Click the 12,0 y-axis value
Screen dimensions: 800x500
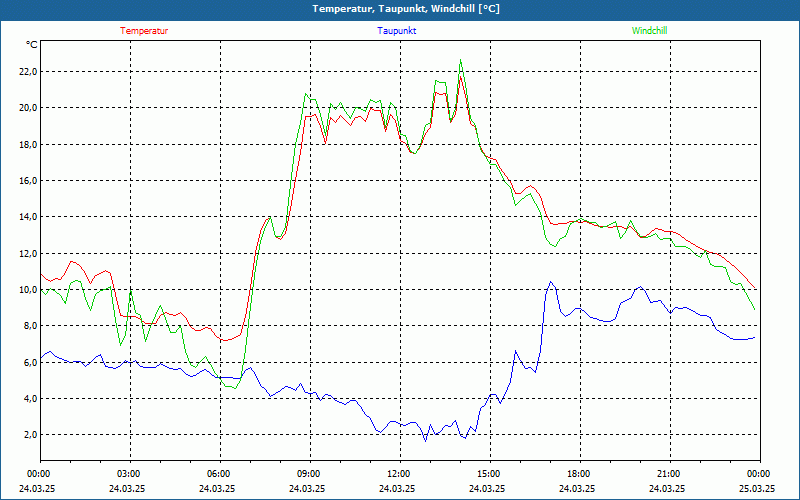pyautogui.click(x=28, y=254)
